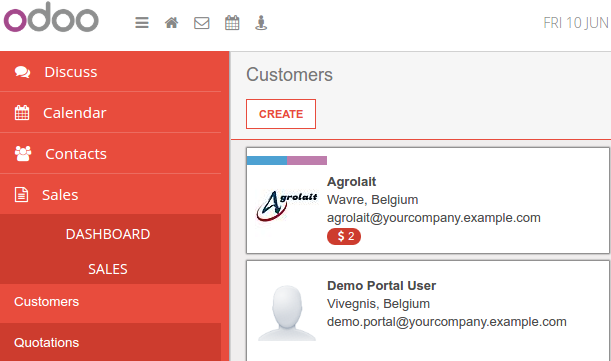Click Vivegnis, Belgium address text
611x361 pixels.
[378, 304]
